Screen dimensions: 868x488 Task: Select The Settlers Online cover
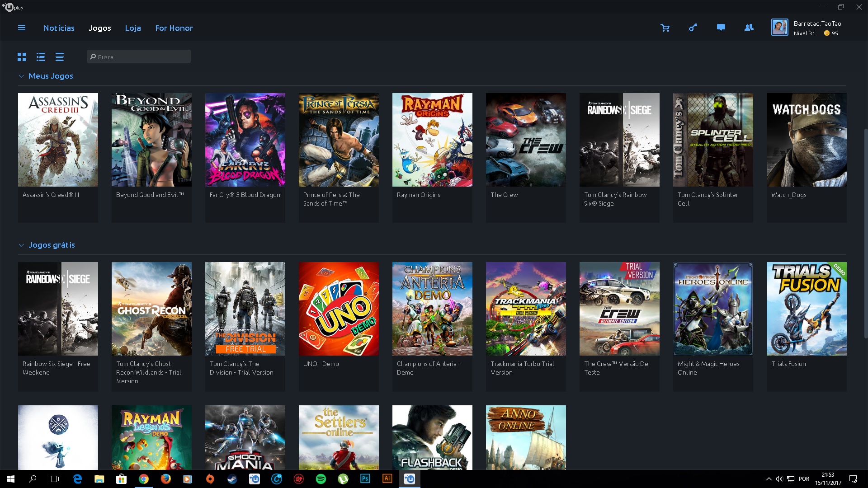coord(339,437)
